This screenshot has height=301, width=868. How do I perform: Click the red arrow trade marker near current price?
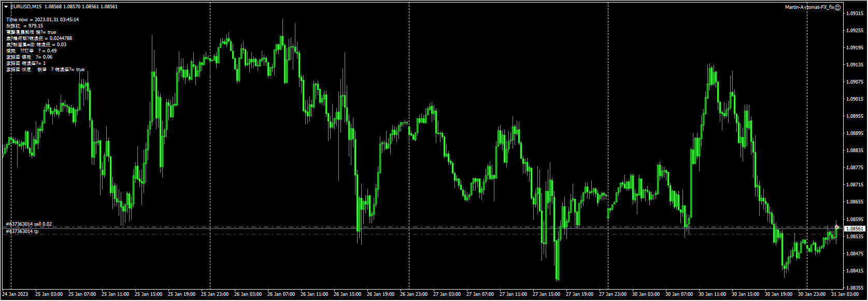pyautogui.click(x=837, y=227)
